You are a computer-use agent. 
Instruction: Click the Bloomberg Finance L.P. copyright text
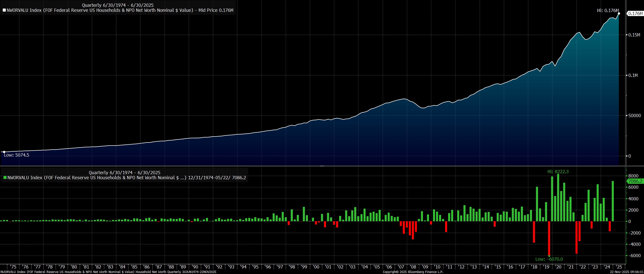point(413,272)
